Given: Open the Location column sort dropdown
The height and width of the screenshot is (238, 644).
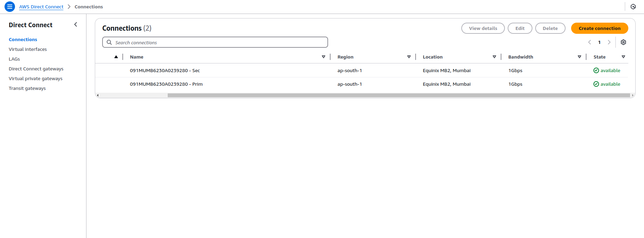Looking at the screenshot, I should 494,57.
